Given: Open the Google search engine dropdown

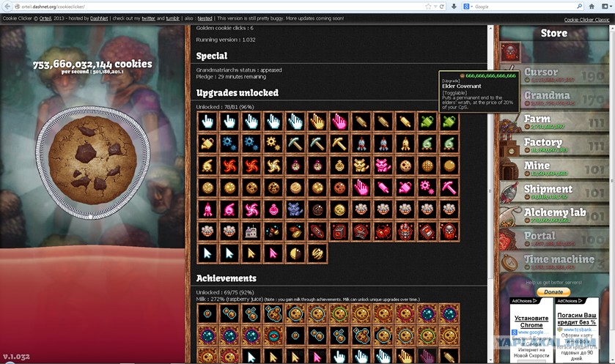Looking at the screenshot, I should coord(468,7).
